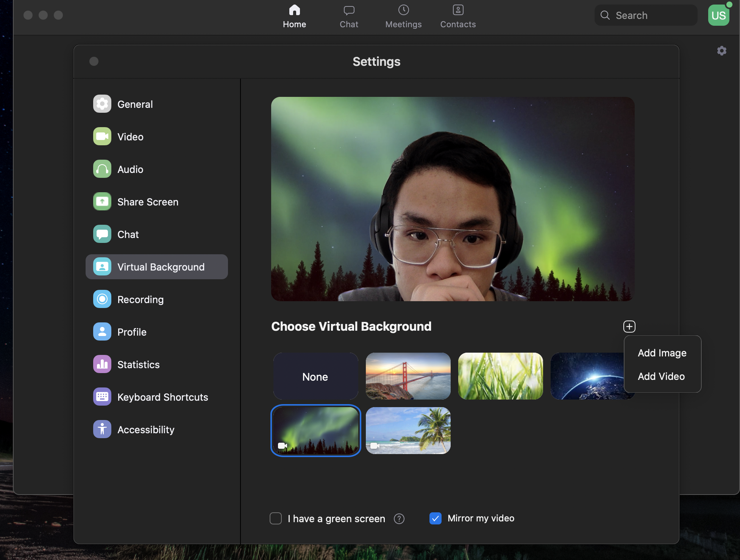Click the Audio headphones icon
The image size is (740, 560).
click(x=102, y=169)
